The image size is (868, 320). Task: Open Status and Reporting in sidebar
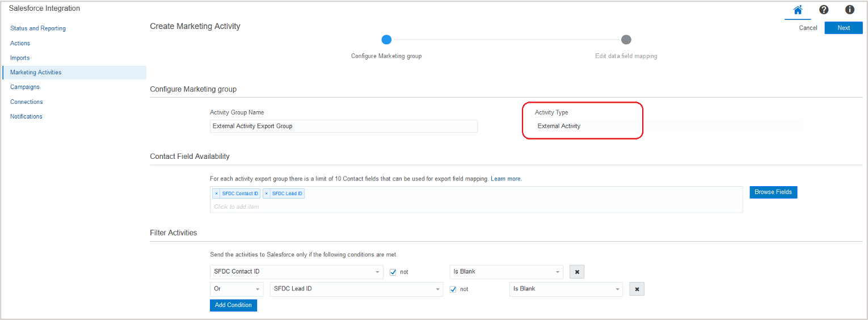click(38, 28)
